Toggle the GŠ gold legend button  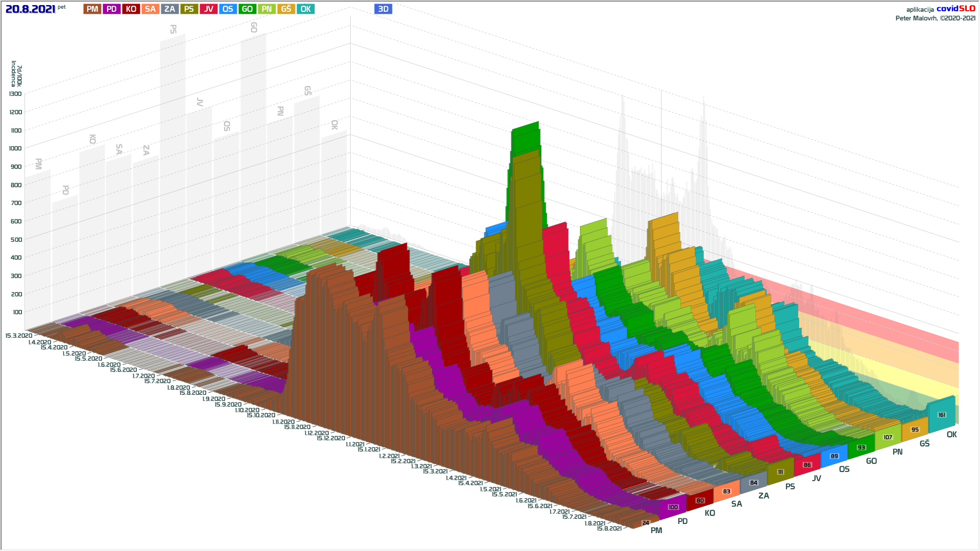coord(286,9)
